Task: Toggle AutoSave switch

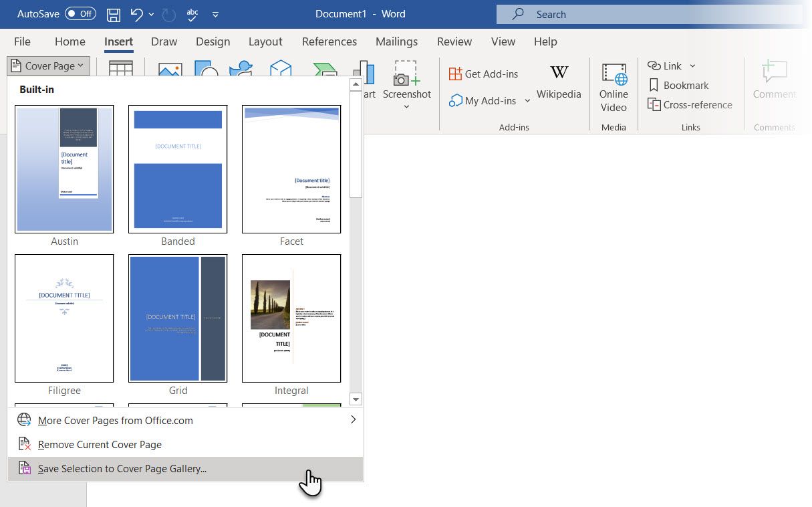Action: point(80,14)
